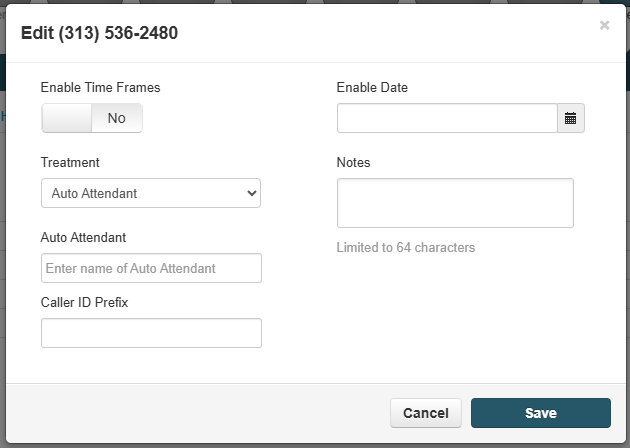
Task: Click the 'Edit (313) 536-2480' dialog title
Action: [x=99, y=33]
